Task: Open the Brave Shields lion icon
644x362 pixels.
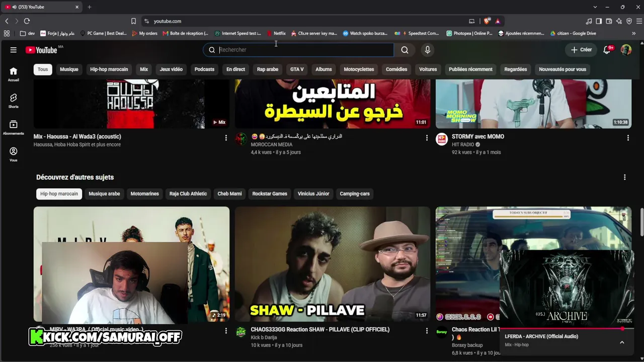Action: (487, 21)
